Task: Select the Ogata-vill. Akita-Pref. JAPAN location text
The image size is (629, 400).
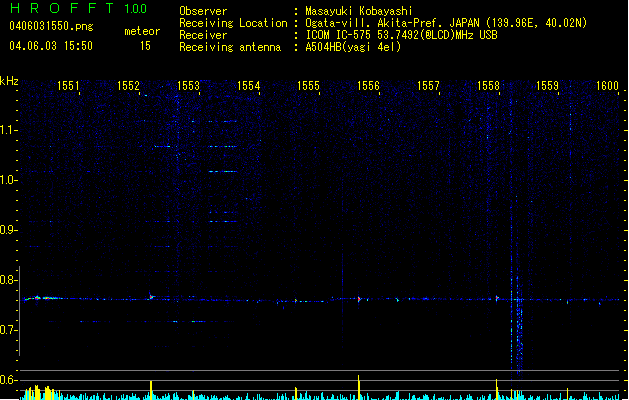Action: [x=446, y=23]
